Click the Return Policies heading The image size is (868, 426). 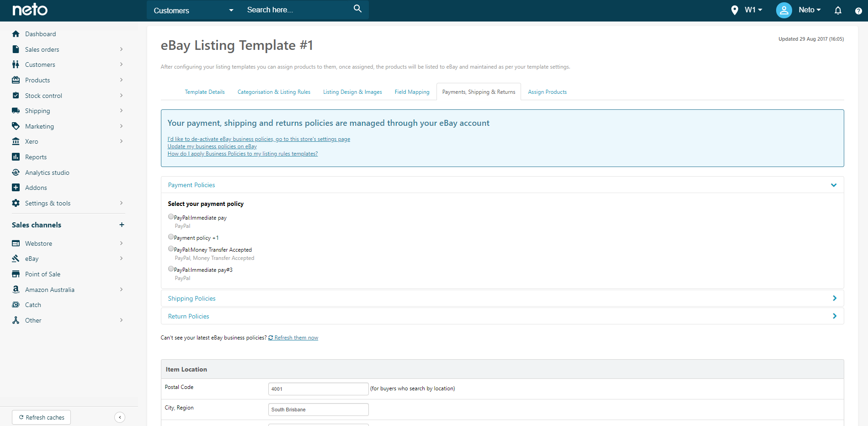(188, 316)
